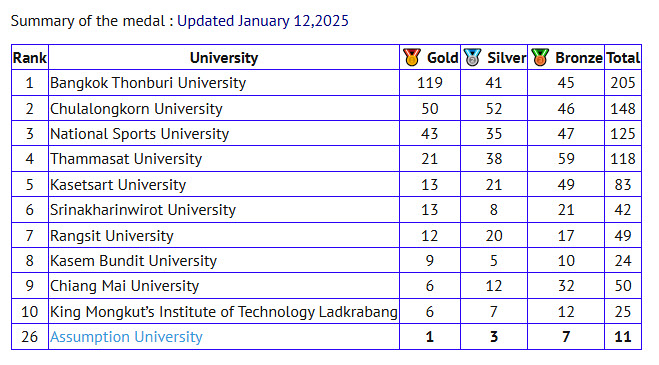Click the gold medal icon
Screen dimensions: 659x365
point(411,57)
